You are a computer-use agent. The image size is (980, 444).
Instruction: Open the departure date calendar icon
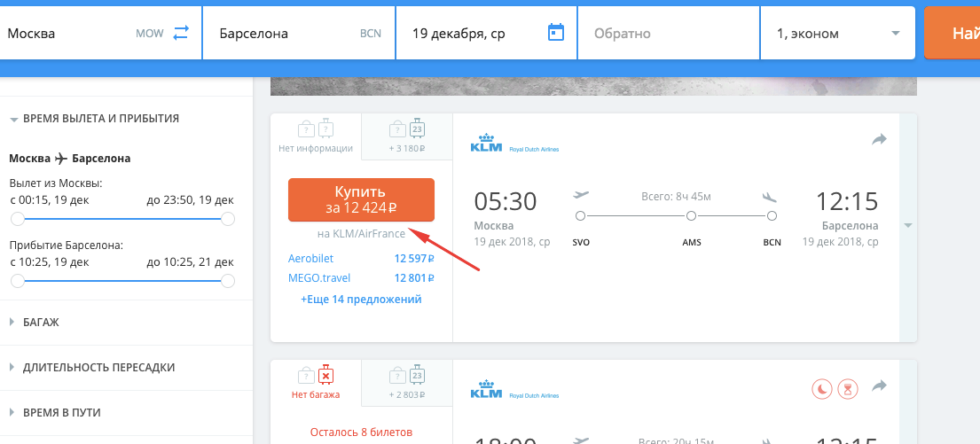(x=556, y=33)
